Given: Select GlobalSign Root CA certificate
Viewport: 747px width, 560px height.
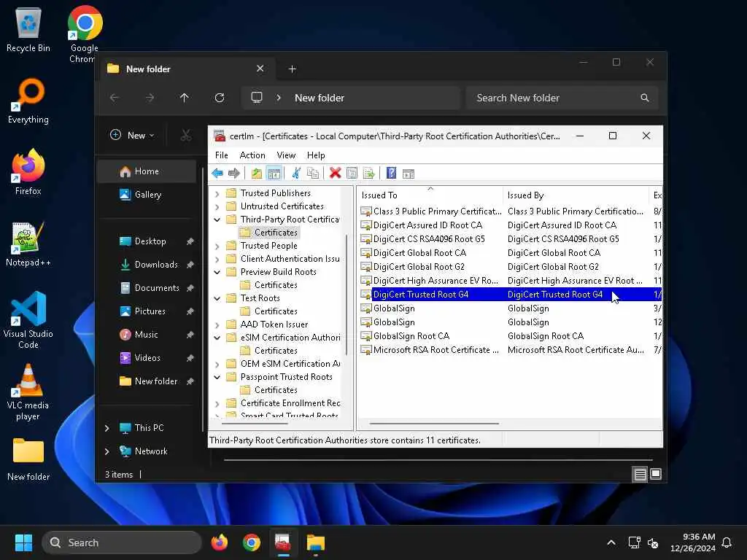Looking at the screenshot, I should (510, 336).
